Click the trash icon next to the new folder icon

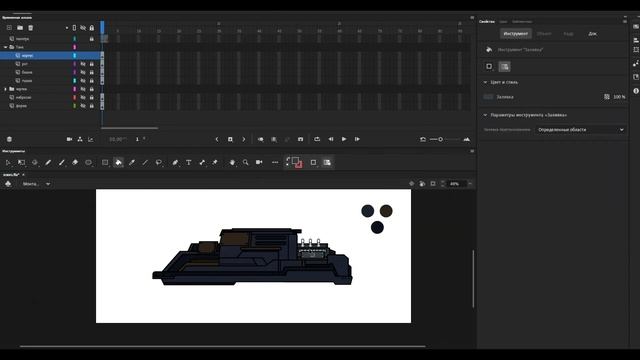point(31,28)
